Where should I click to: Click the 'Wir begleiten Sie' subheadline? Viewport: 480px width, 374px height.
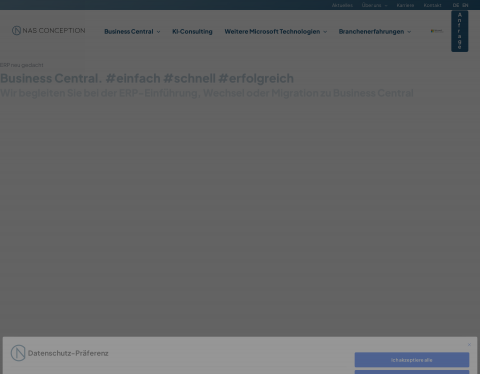coord(207,93)
